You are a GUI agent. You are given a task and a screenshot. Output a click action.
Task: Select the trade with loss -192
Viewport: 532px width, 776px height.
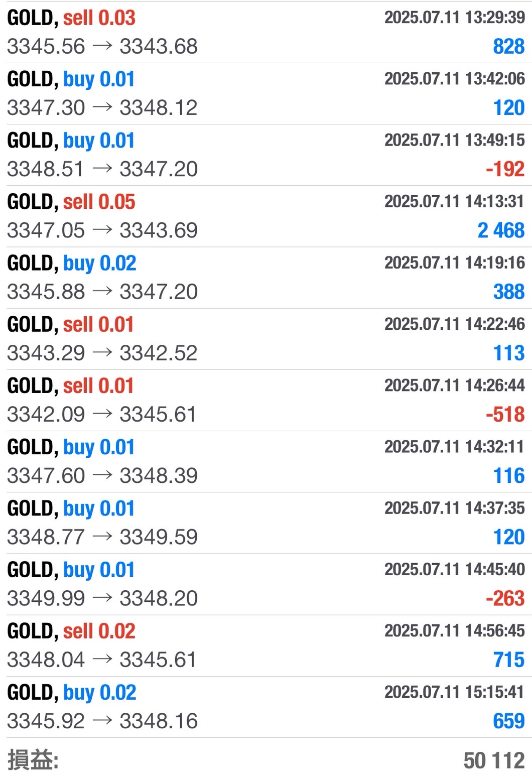[x=266, y=155]
